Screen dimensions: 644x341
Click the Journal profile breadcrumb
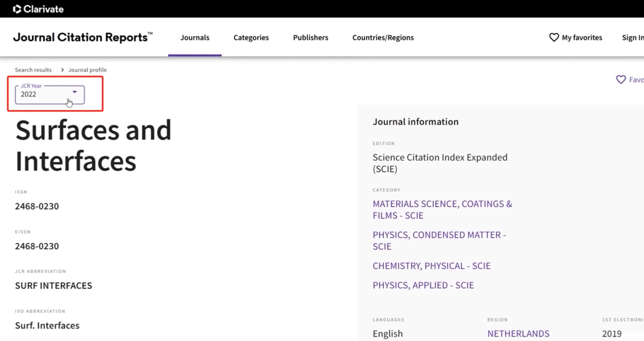point(88,70)
